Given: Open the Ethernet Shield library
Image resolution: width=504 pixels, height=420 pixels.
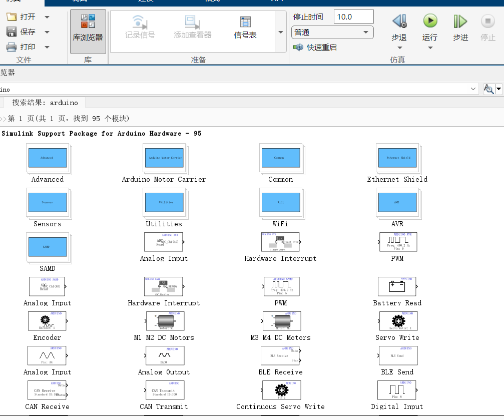Looking at the screenshot, I should coord(397,163).
